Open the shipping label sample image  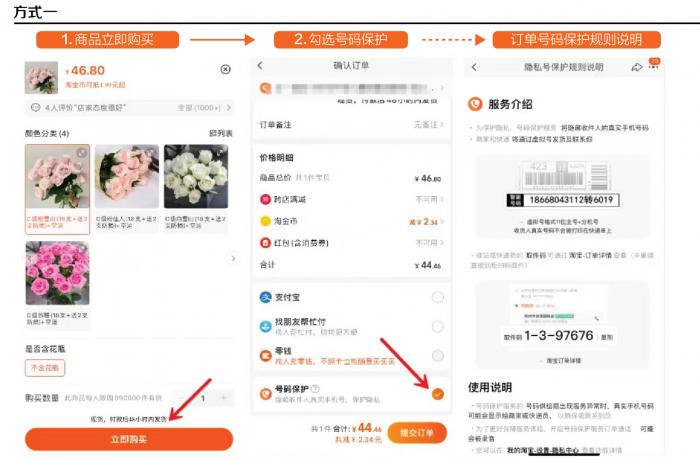coord(562,197)
